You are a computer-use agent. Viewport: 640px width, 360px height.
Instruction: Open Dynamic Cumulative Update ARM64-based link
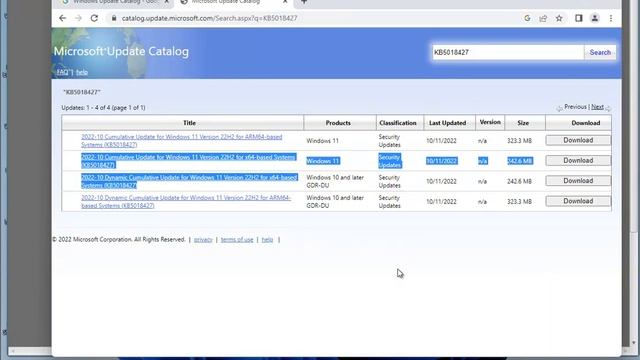coord(186,202)
